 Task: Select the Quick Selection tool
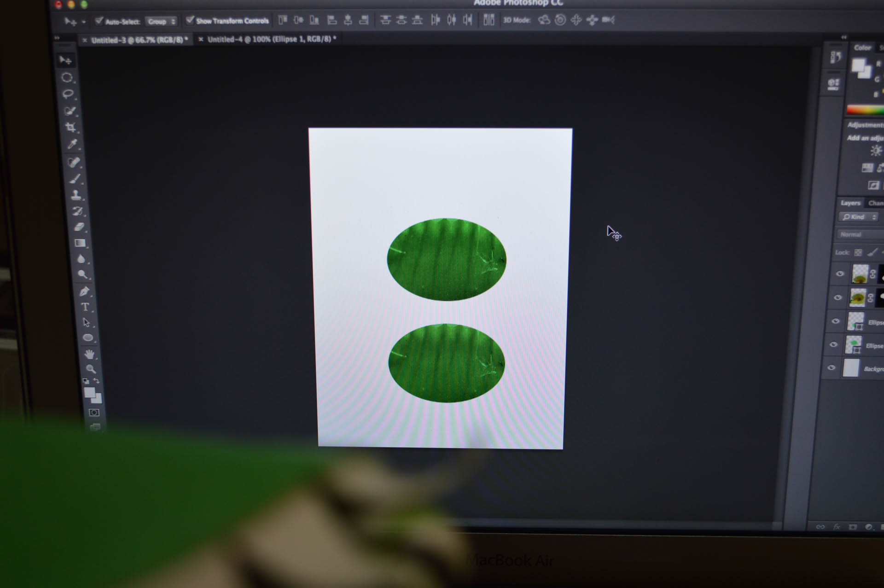point(70,111)
